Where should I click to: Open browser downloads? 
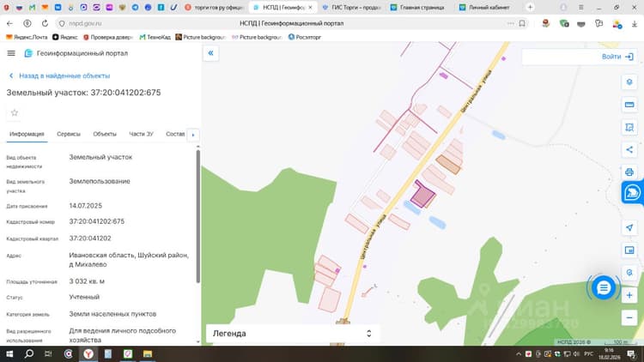[x=635, y=24]
